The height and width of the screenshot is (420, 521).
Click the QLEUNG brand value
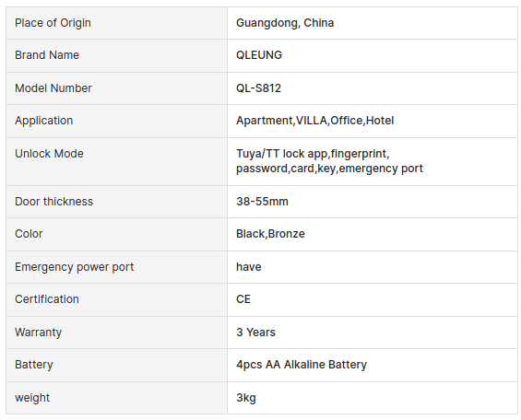pos(259,55)
